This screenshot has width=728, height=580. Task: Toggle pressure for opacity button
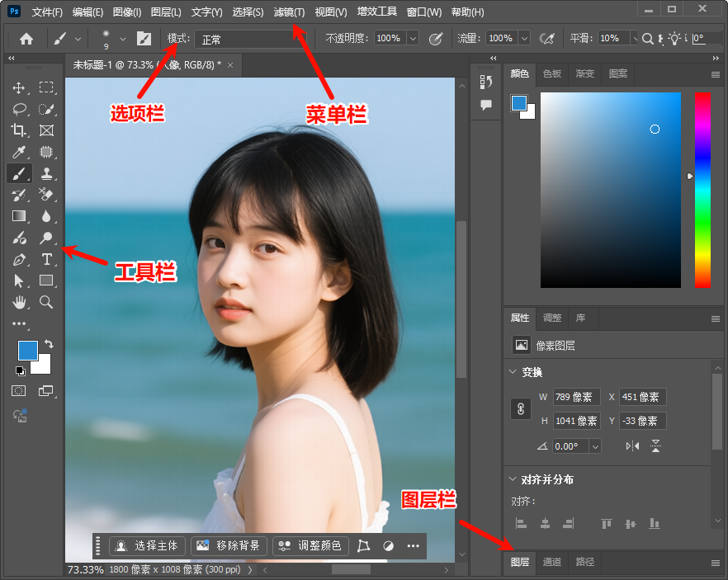point(436,39)
